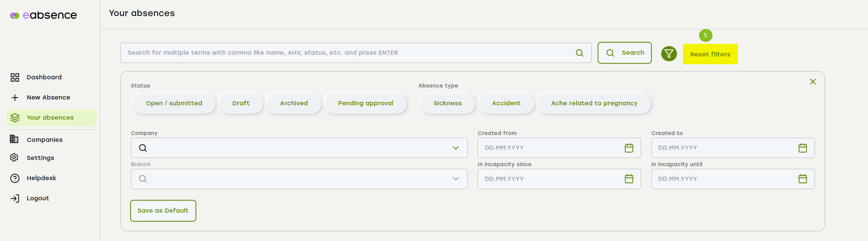Click the Created from date field
This screenshot has height=241, width=868.
(x=559, y=148)
